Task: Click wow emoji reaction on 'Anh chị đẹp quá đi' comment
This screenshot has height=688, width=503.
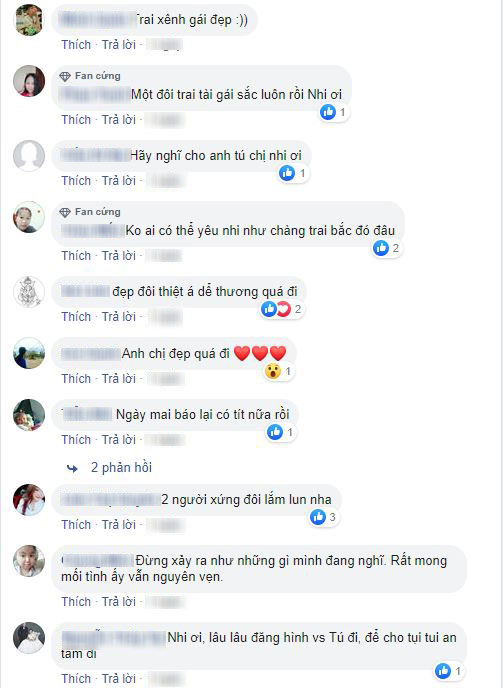Action: (273, 372)
